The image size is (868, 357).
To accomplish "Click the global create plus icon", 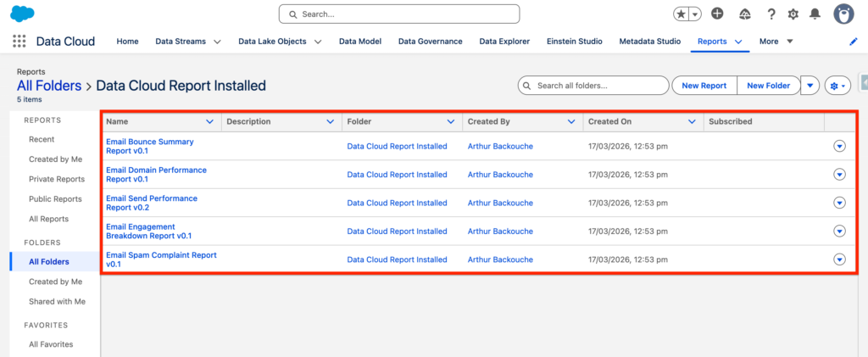I will click(x=717, y=14).
